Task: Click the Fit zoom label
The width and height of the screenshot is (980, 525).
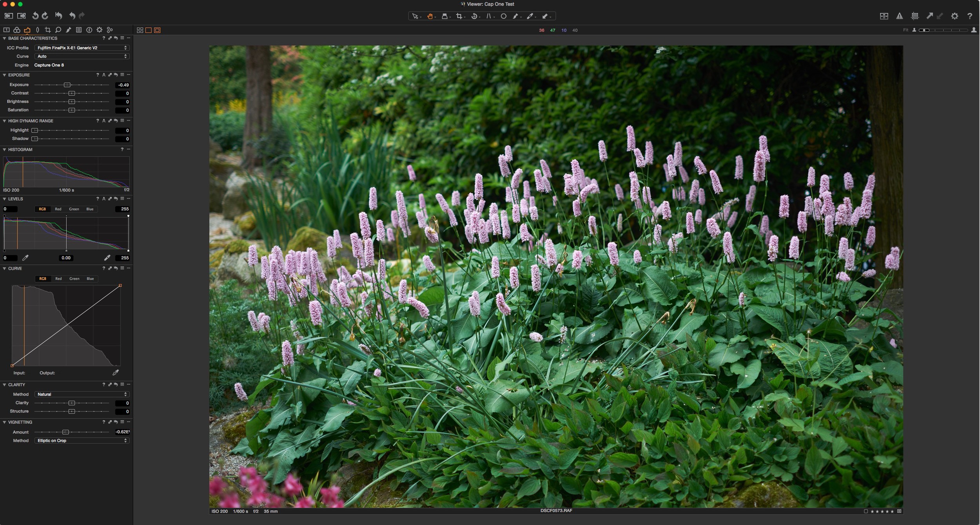Action: pos(906,30)
